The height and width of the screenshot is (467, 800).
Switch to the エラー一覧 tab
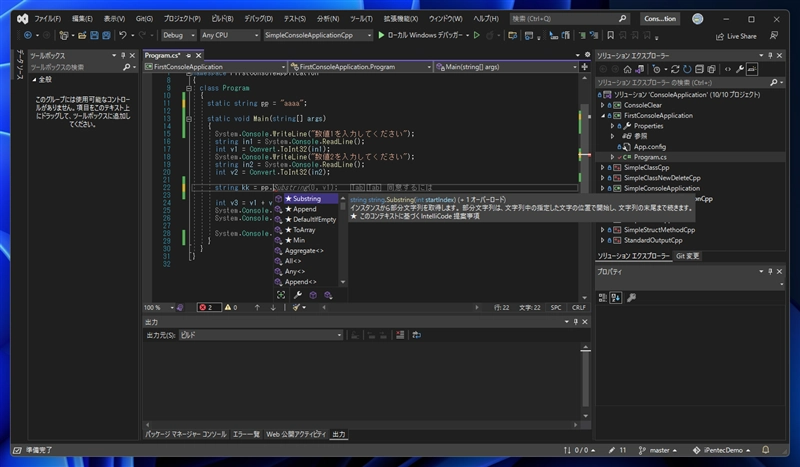point(246,434)
